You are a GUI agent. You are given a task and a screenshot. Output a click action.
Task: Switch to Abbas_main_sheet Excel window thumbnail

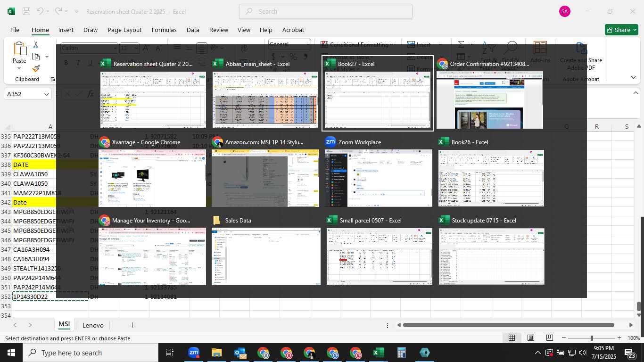point(265,94)
